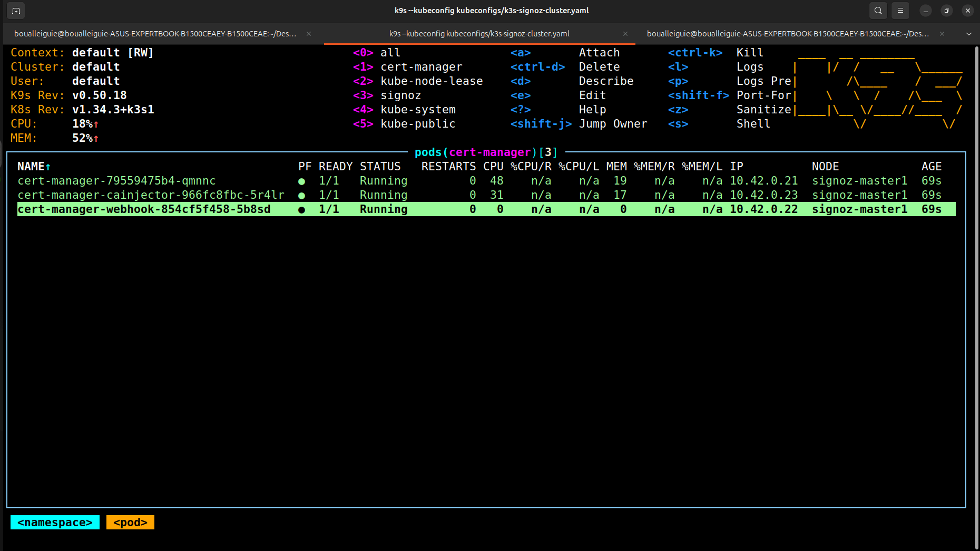980x551 pixels.
Task: Click the <5> kube-public namespace entry
Action: click(404, 124)
